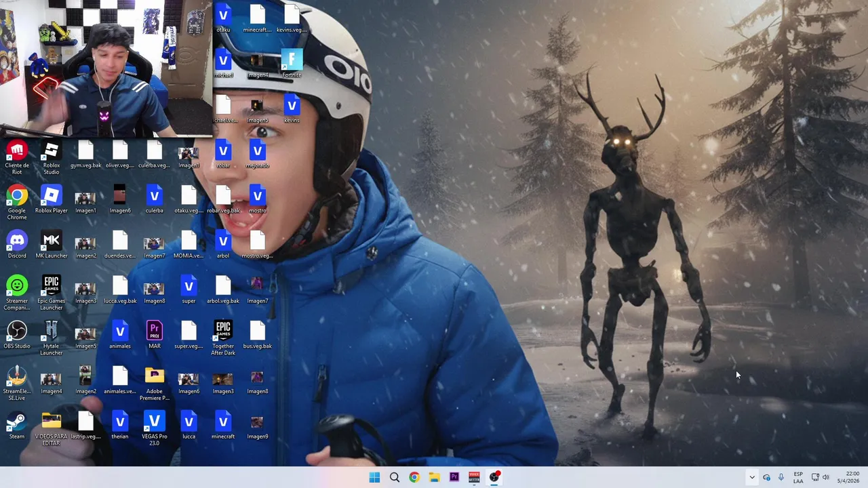Select robar.veg.bak backup file
The width and height of the screenshot is (868, 488).
pyautogui.click(x=223, y=200)
